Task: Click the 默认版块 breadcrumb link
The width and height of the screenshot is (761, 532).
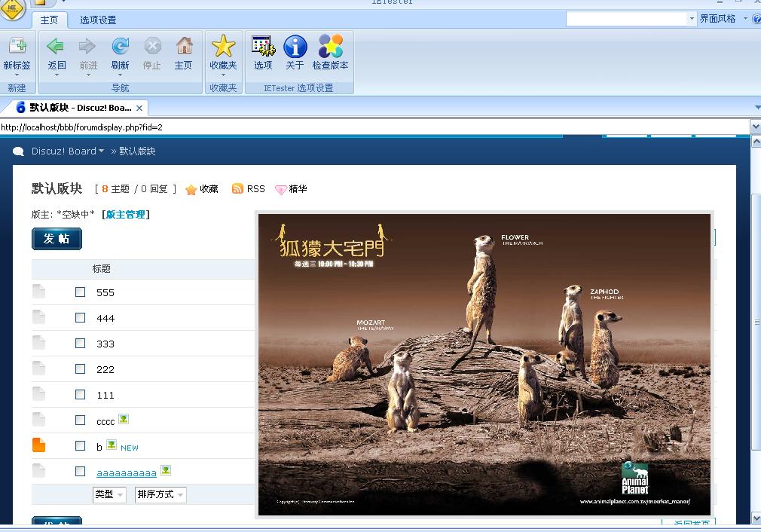Action: [x=137, y=151]
